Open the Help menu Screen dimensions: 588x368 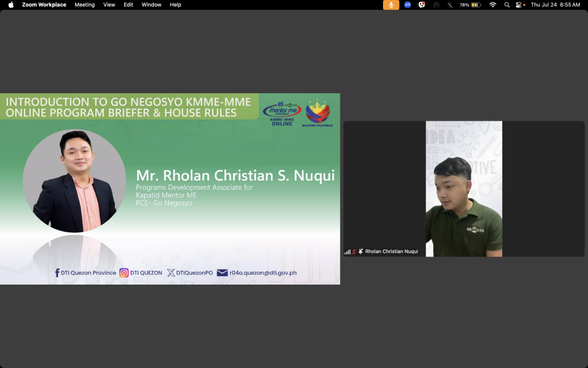[x=175, y=5]
